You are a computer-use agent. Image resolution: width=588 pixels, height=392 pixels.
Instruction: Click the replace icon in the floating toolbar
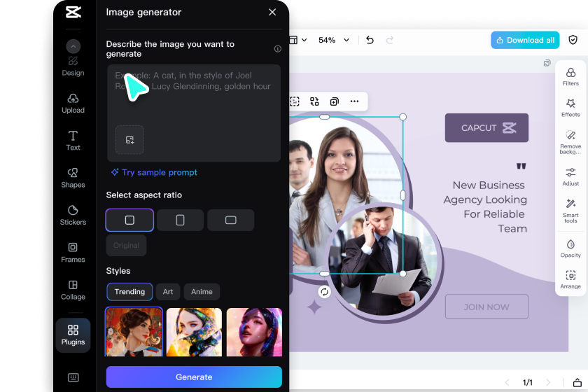314,101
